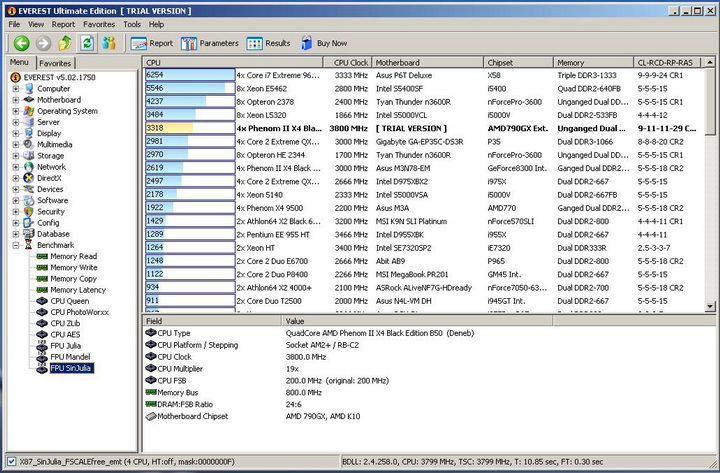The width and height of the screenshot is (720, 473).
Task: Switch to the Menu tab
Action: 20,62
